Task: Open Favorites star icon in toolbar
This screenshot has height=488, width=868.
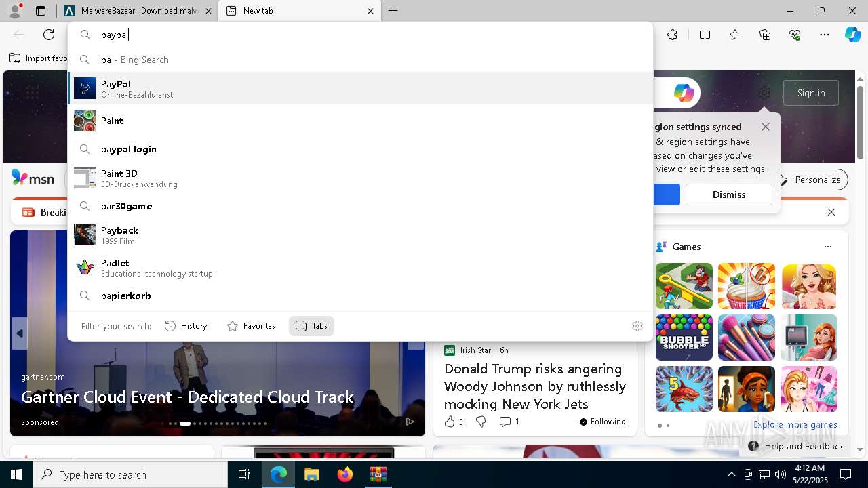Action: click(735, 35)
